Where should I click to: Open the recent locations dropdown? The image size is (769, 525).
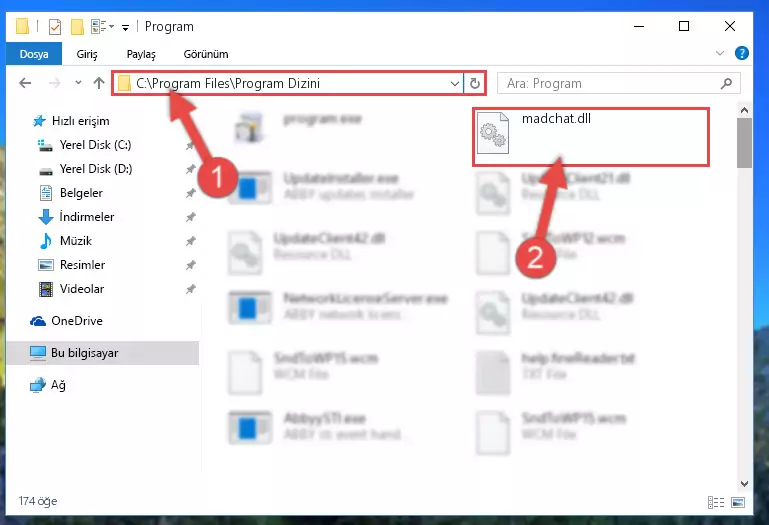tap(78, 83)
